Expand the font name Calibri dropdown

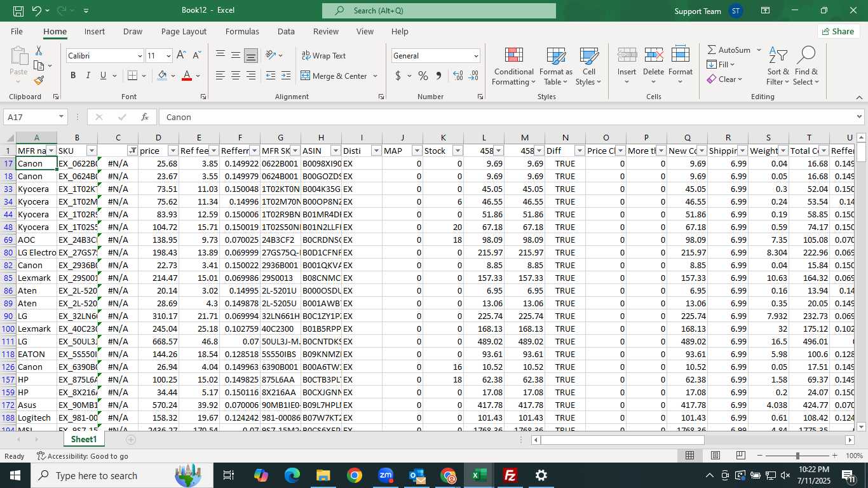point(140,56)
